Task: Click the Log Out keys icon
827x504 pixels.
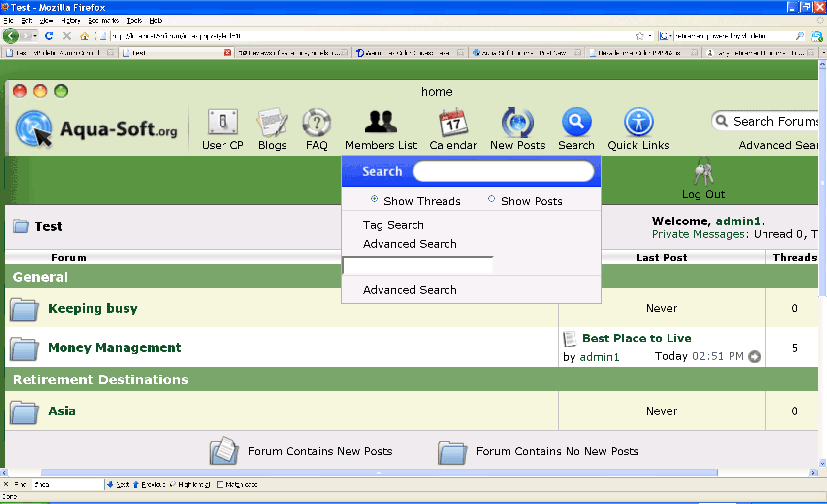Action: [x=703, y=171]
